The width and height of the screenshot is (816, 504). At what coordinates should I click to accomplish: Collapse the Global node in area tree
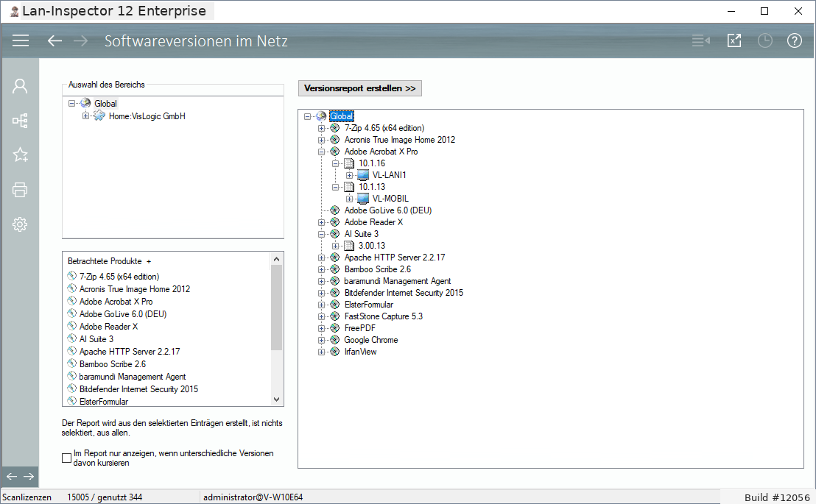[x=72, y=104]
